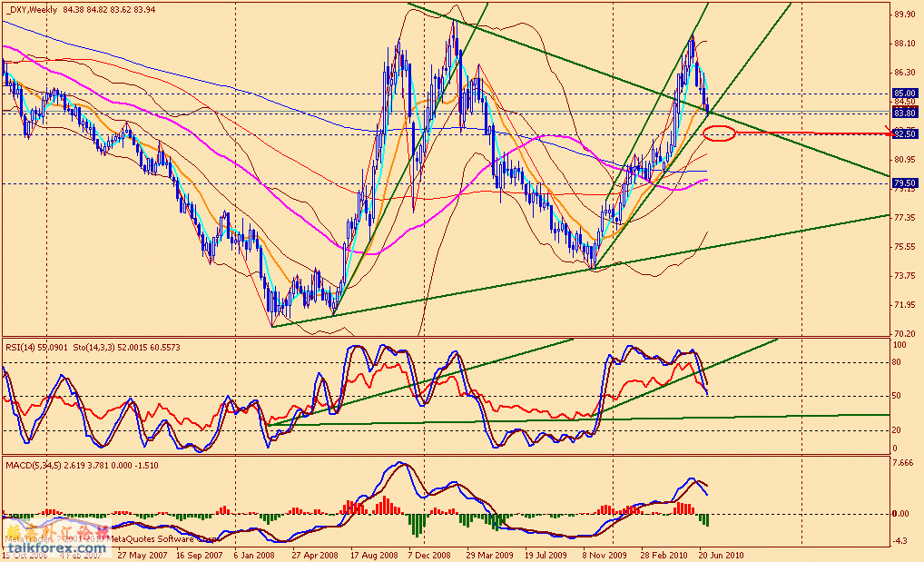Select the 75.55 price axis label

[x=904, y=247]
